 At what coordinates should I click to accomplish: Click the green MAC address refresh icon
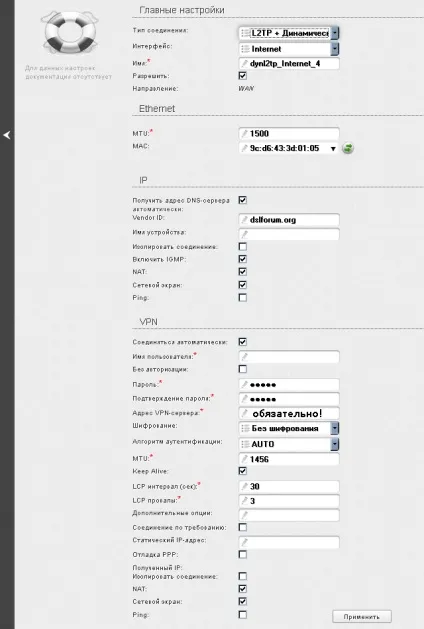click(348, 148)
